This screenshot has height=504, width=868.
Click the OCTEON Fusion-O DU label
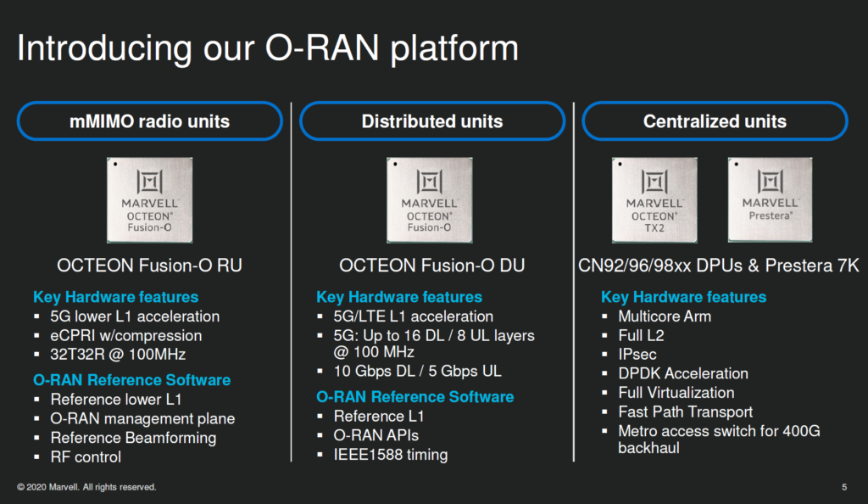tap(431, 266)
